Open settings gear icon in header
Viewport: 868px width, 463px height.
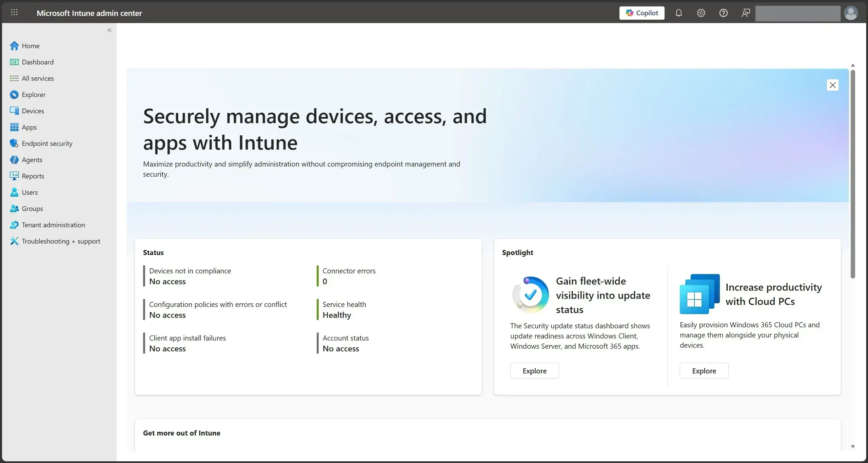[701, 13]
